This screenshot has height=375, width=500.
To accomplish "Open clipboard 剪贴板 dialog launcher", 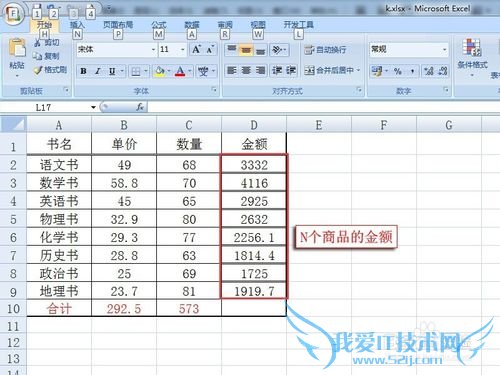I will click(66, 90).
